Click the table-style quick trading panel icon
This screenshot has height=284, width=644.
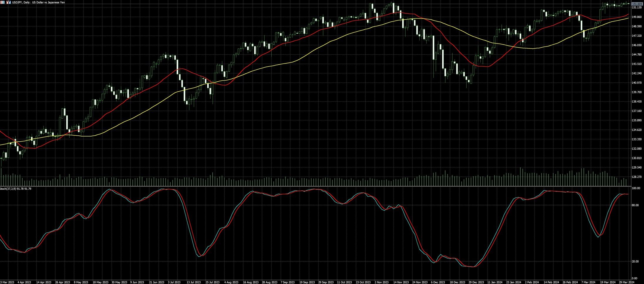[2, 2]
